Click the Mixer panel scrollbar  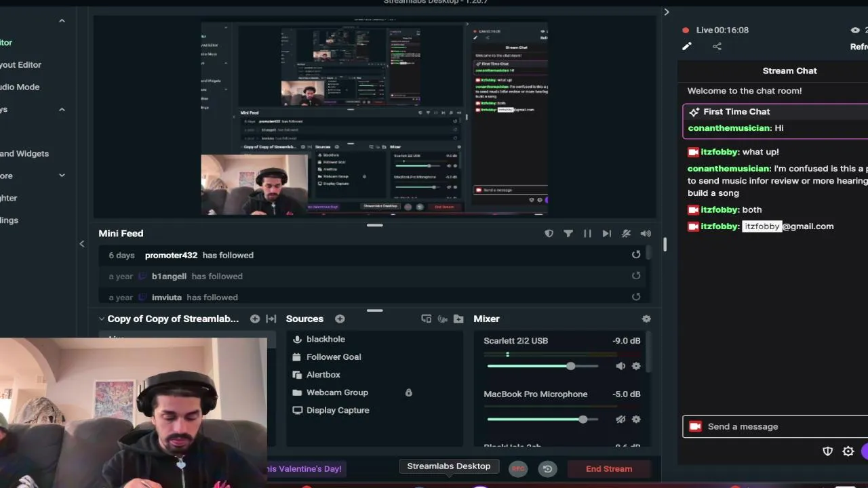pyautogui.click(x=649, y=352)
